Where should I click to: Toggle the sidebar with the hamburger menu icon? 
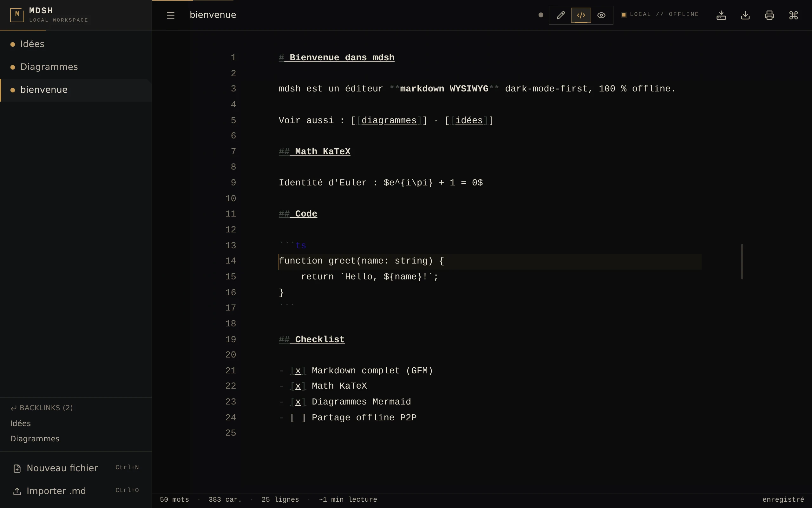170,15
